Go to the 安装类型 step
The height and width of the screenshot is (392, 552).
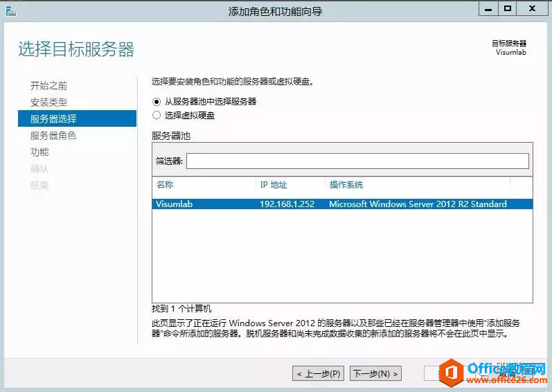48,102
